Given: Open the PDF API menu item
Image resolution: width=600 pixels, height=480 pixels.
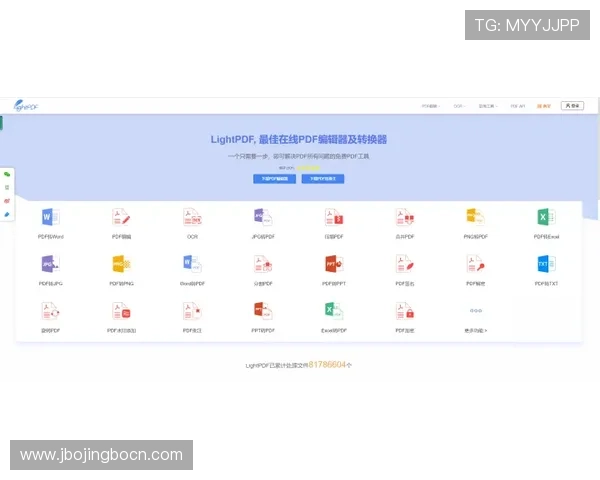Looking at the screenshot, I should point(517,105).
